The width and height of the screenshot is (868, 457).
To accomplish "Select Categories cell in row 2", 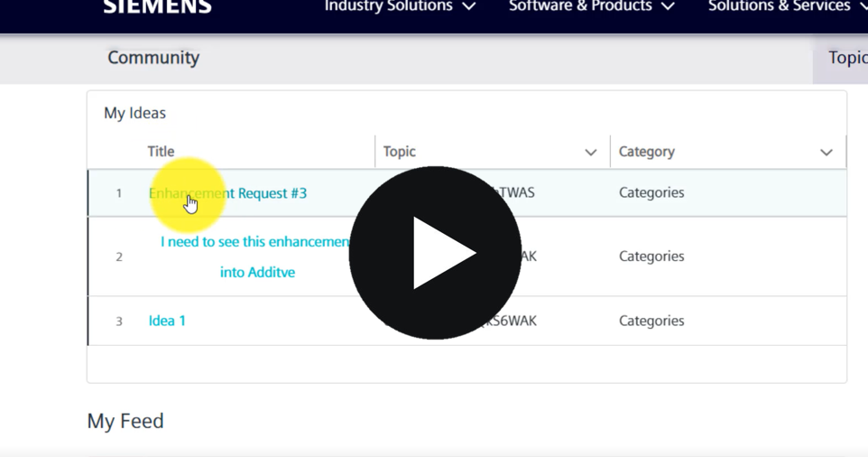I will pyautogui.click(x=651, y=256).
